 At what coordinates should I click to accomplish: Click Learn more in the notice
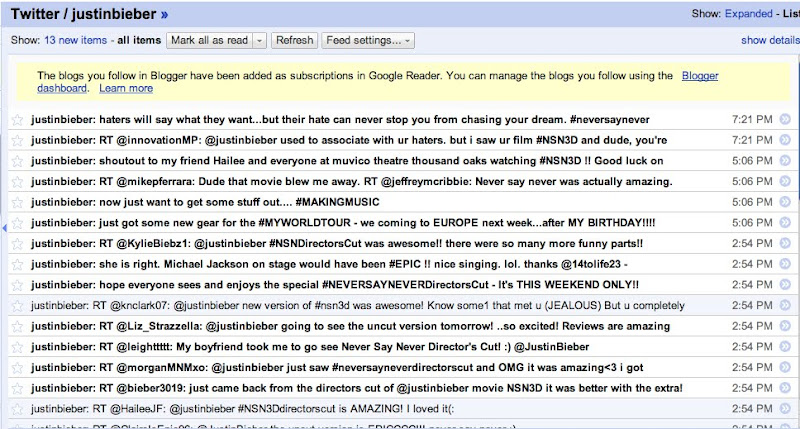(126, 88)
